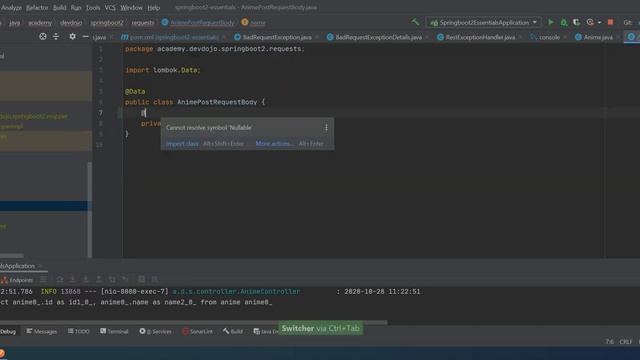
Task: Click the Step Over icon in debugger toolbar
Action: [x=60, y=280]
